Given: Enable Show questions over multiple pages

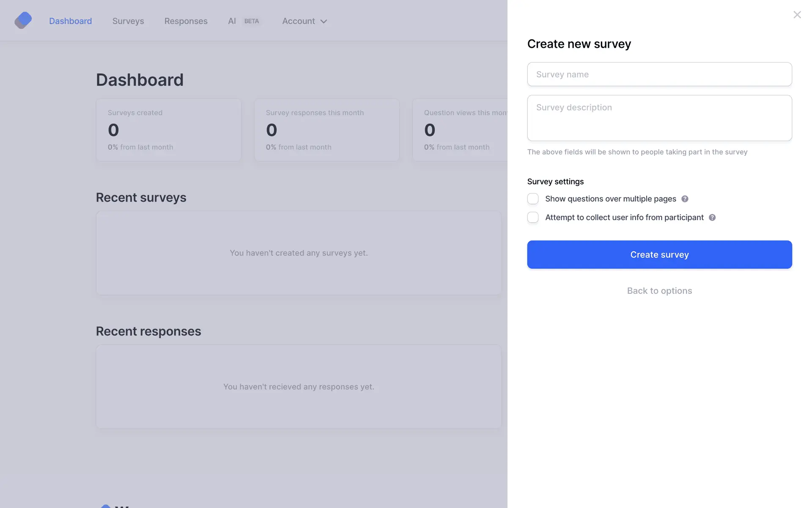Looking at the screenshot, I should coord(533,199).
